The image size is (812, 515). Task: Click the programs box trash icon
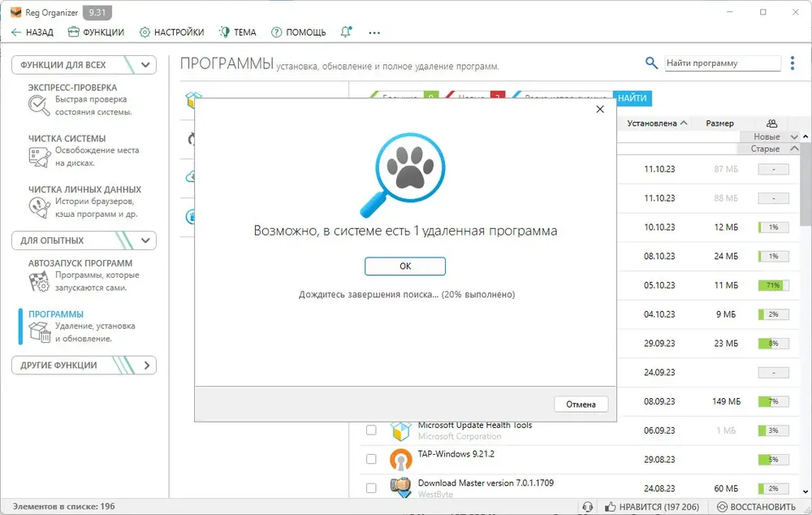[39, 332]
